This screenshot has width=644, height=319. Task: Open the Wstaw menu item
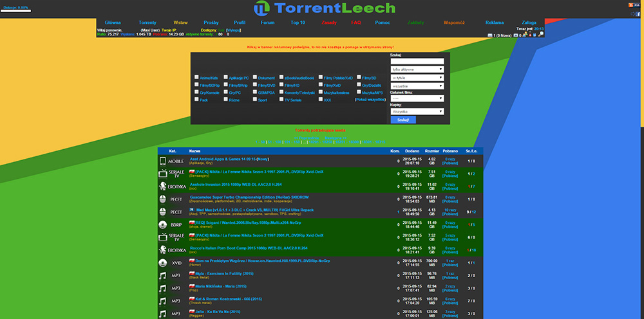[181, 23]
